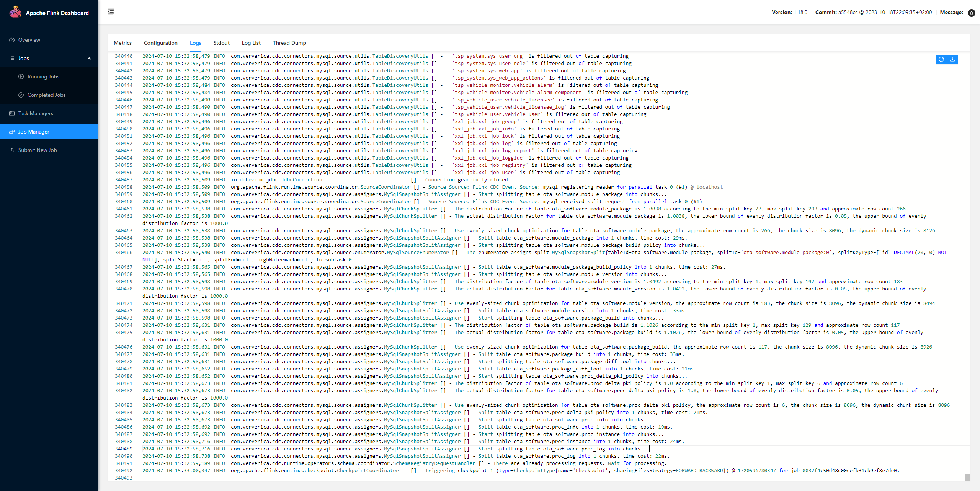This screenshot has width=980, height=491.
Task: Click job ID 0032f4c50d48c00cefb31cb9ef8e7de0
Action: pos(850,470)
